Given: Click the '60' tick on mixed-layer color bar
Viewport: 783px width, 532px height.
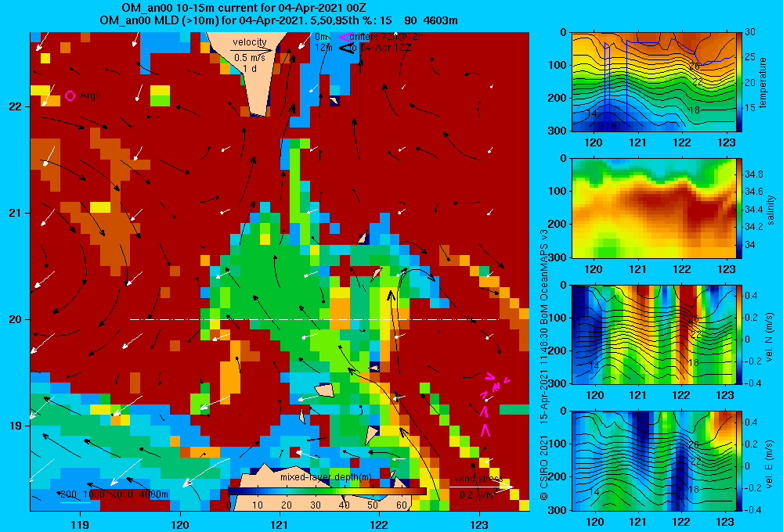Looking at the screenshot, I should 402,505.
